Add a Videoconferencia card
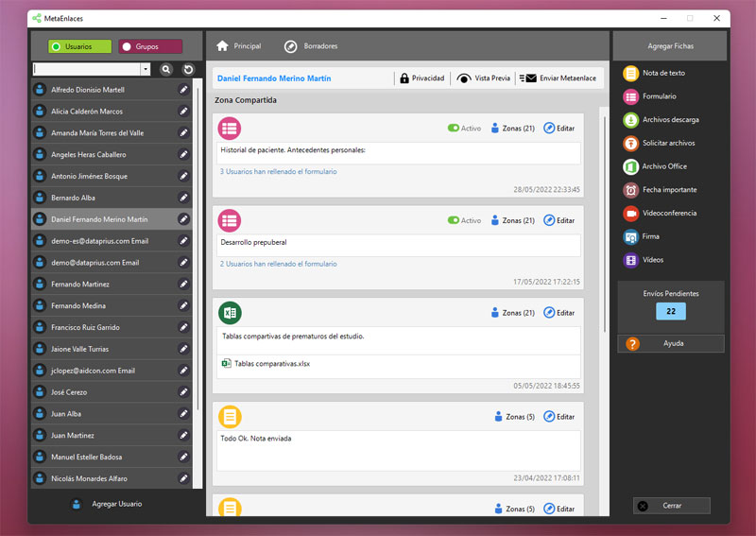 coord(660,214)
